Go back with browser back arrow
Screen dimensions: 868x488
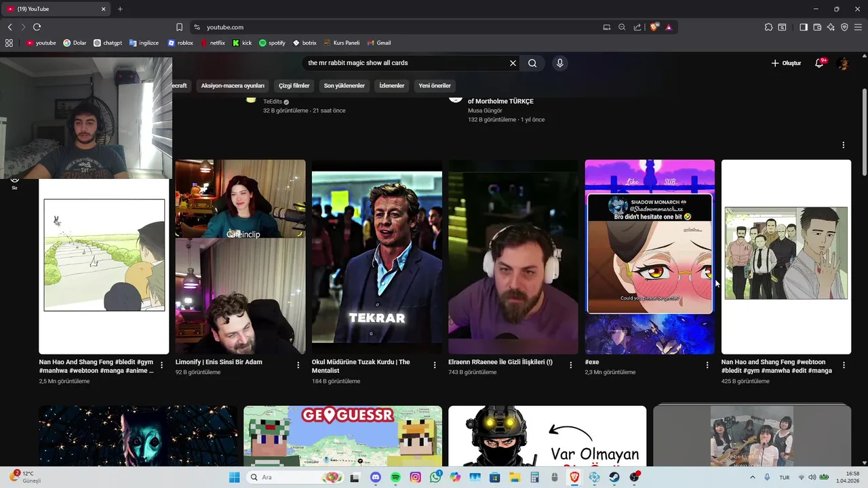[9, 27]
